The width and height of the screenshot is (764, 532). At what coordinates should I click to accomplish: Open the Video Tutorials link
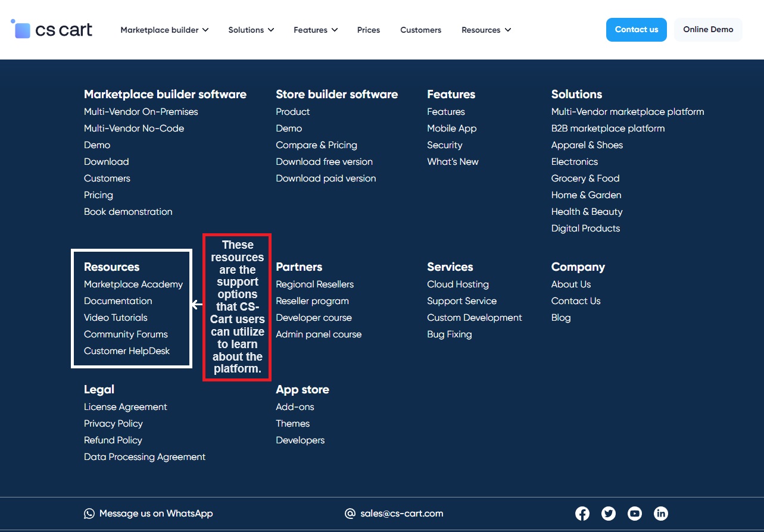click(x=116, y=318)
